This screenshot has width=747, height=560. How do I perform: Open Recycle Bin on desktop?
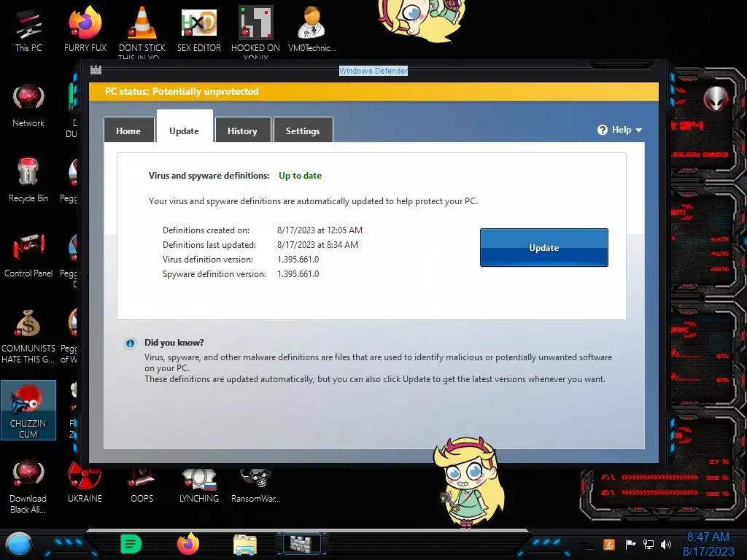pos(28,180)
